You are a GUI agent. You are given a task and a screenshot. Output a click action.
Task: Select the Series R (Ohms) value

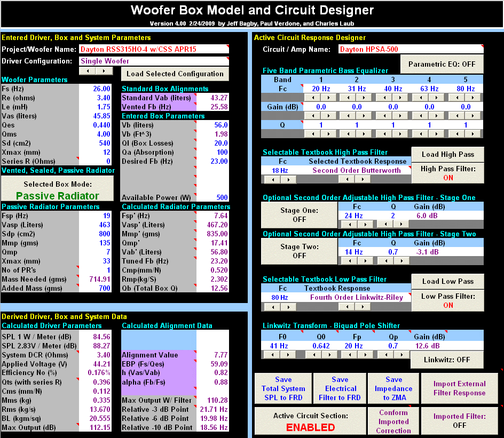tap(96, 161)
